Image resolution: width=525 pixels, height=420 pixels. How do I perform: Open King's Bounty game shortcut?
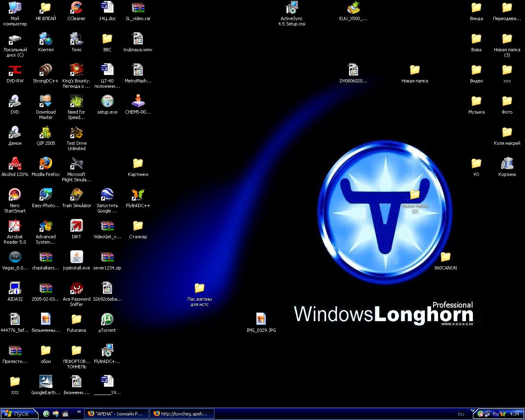coord(76,75)
